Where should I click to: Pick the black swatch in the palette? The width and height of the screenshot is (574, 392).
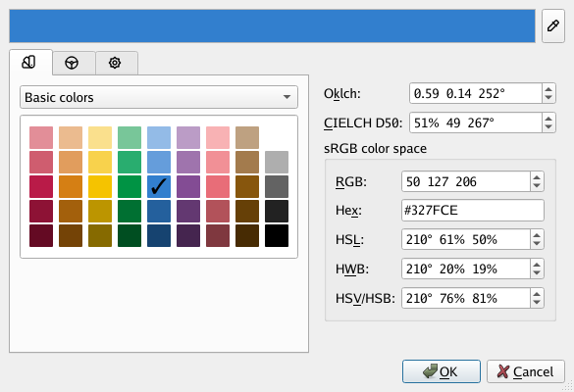[277, 235]
